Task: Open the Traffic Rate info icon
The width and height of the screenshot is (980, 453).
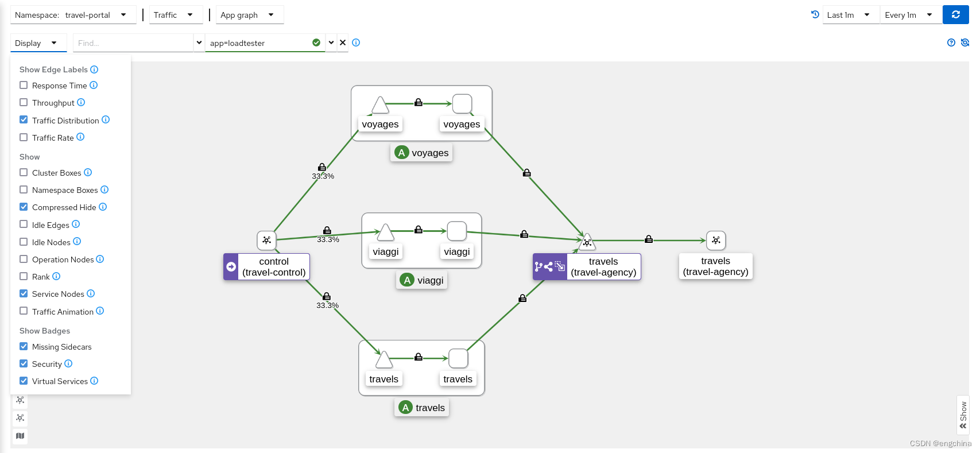Action: coord(80,137)
